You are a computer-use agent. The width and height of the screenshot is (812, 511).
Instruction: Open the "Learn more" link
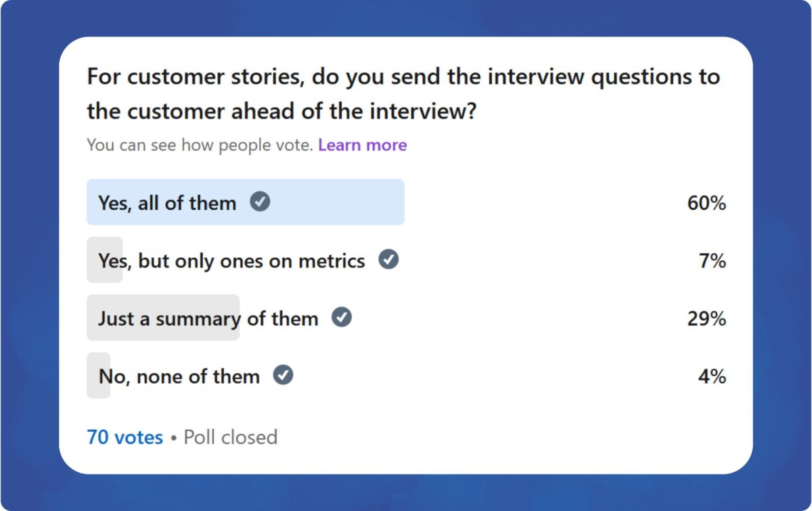point(363,145)
